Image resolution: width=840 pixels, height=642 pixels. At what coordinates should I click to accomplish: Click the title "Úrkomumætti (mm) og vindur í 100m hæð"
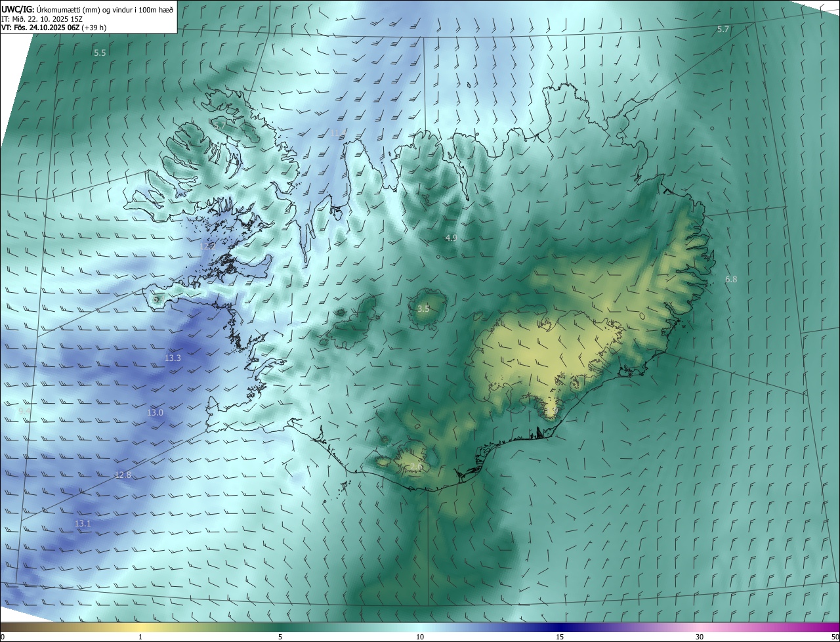pyautogui.click(x=104, y=9)
